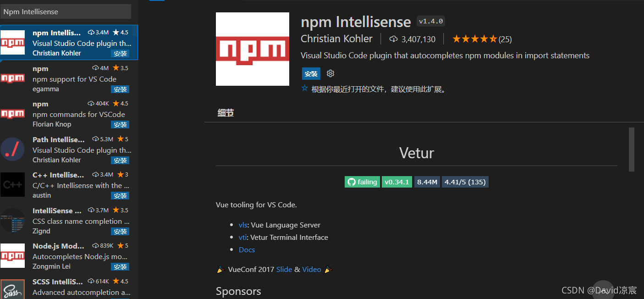Viewport: 644px width, 299px height.
Task: Install the Node.js Modules extension by Zongmin Lei
Action: coord(120,266)
